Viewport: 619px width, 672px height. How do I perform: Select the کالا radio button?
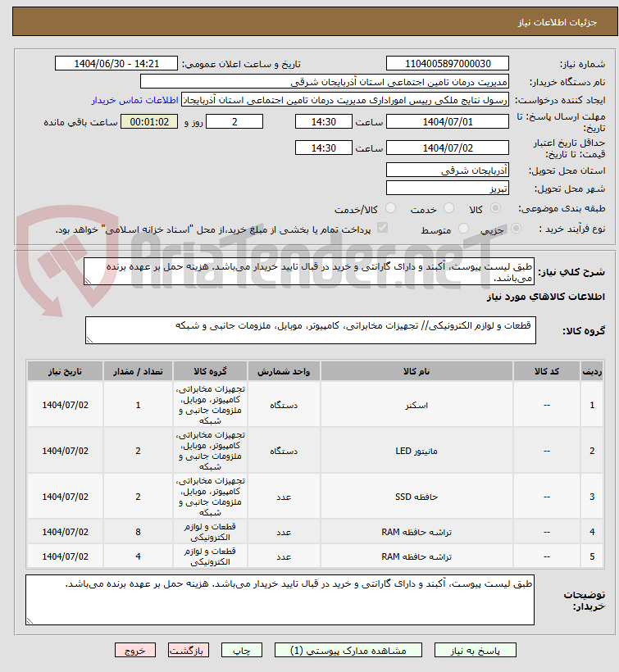point(495,208)
